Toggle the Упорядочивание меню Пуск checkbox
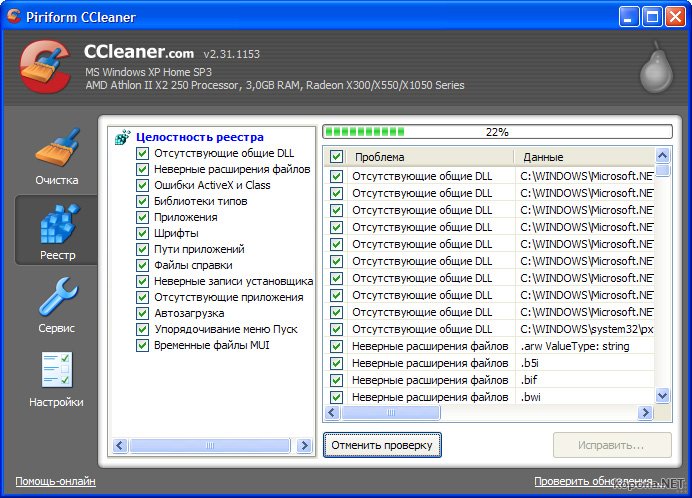Screen dimensions: 692x498 point(142,329)
